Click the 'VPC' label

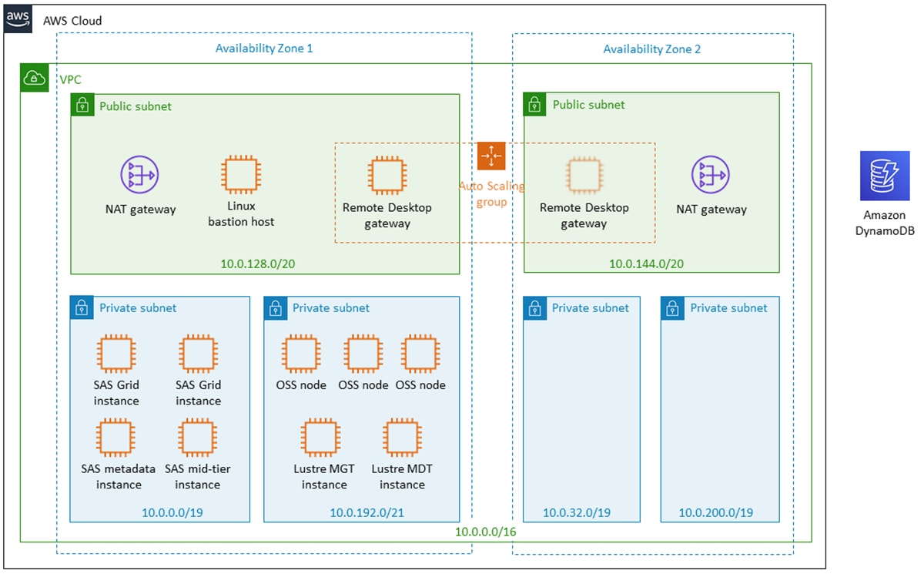tap(70, 79)
